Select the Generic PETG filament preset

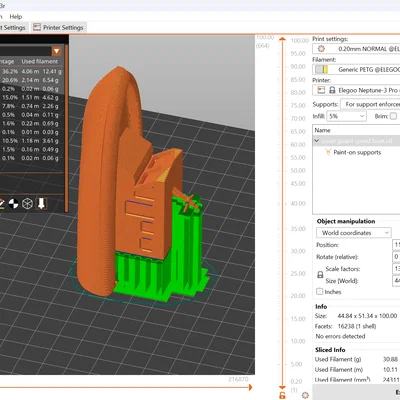356,69
